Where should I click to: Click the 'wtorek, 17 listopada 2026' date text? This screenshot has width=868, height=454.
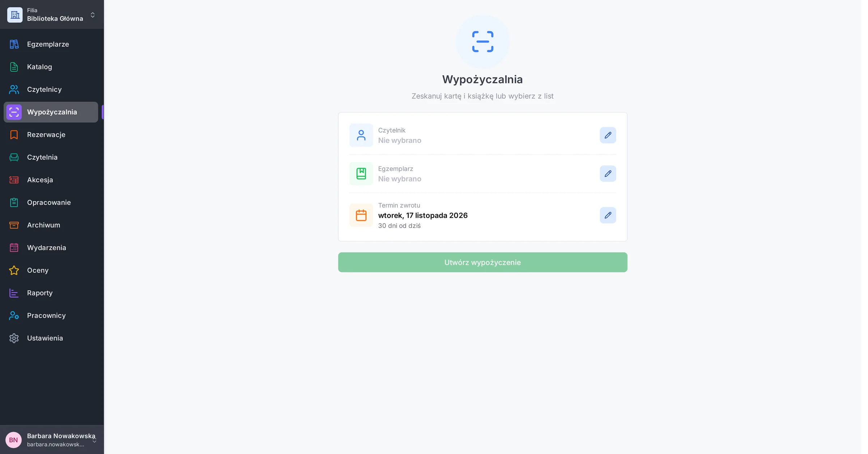423,215
